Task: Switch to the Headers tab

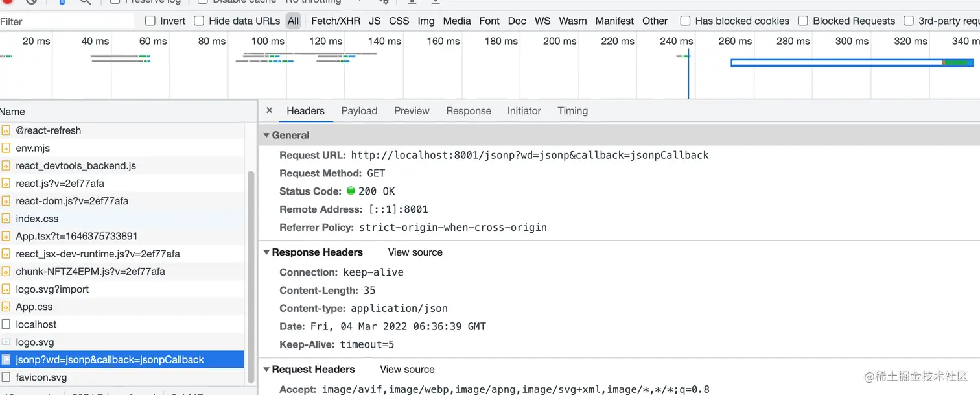Action: point(305,111)
